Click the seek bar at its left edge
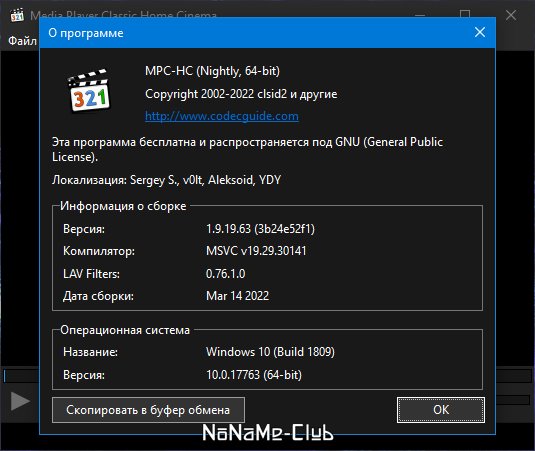535x451 pixels. (x=5, y=376)
